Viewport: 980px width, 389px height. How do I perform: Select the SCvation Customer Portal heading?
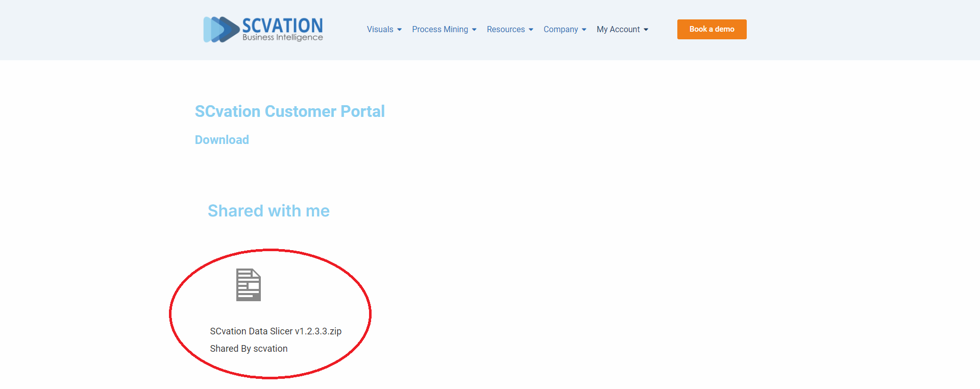(290, 111)
